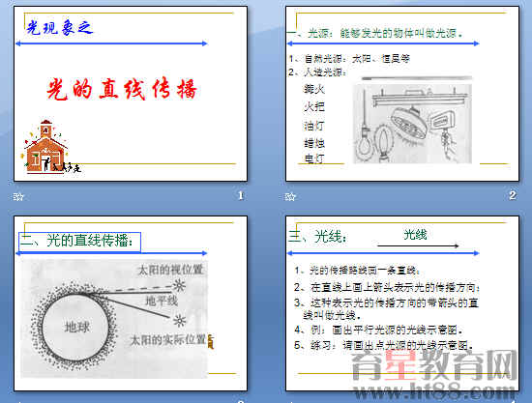Select slide 2 about 光源

[x=402, y=94]
